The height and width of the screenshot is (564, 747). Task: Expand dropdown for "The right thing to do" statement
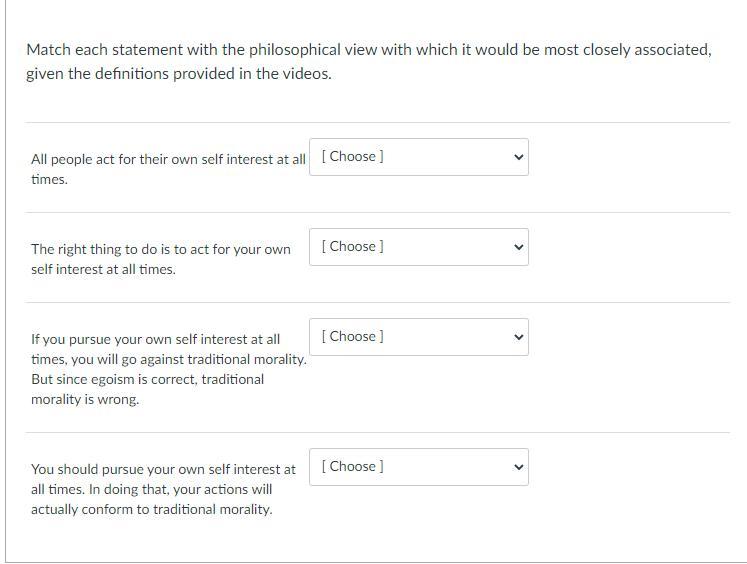(x=418, y=247)
